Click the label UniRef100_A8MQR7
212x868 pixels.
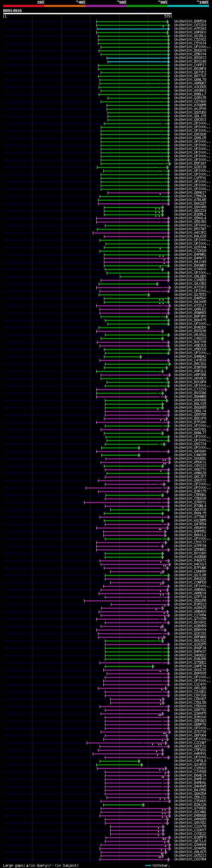coord(190,83)
